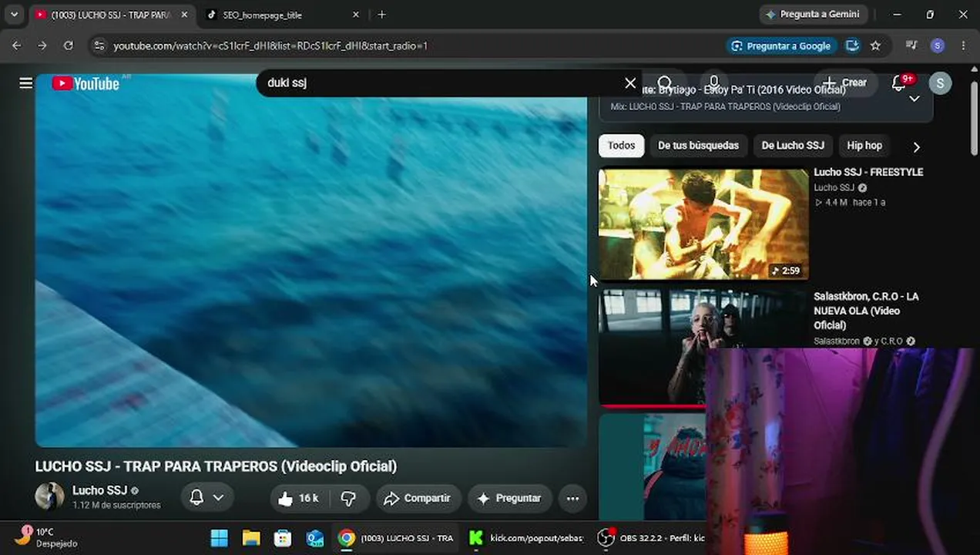980x555 pixels.
Task: Bookmark this page with star icon
Action: pyautogui.click(x=875, y=45)
